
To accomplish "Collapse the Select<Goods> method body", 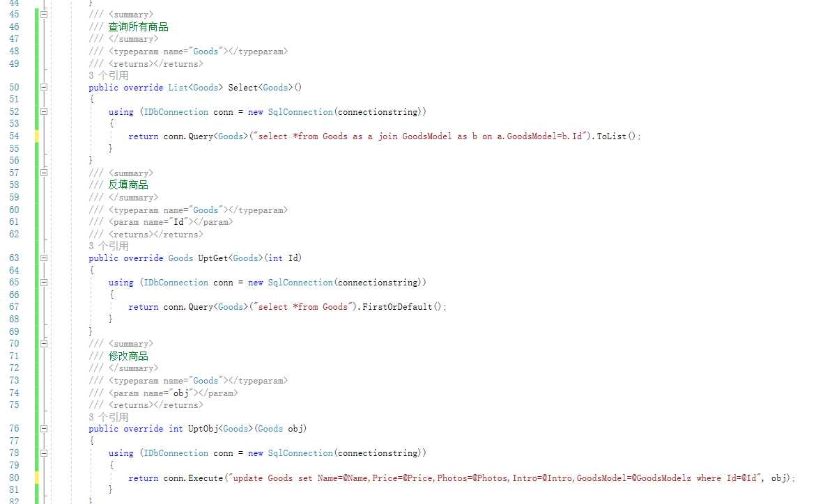I will coord(44,87).
